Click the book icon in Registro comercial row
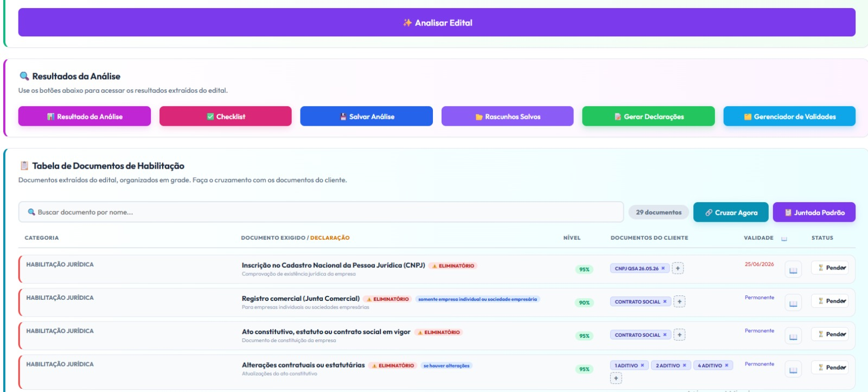This screenshot has width=868, height=392. click(x=793, y=303)
